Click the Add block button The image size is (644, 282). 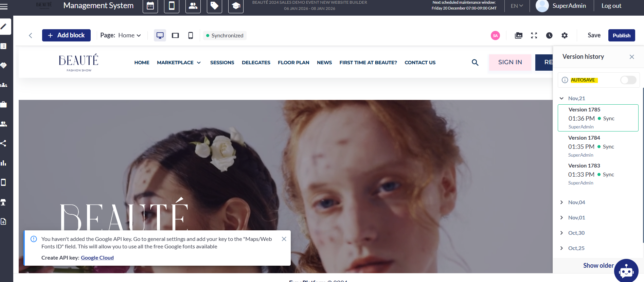click(66, 35)
